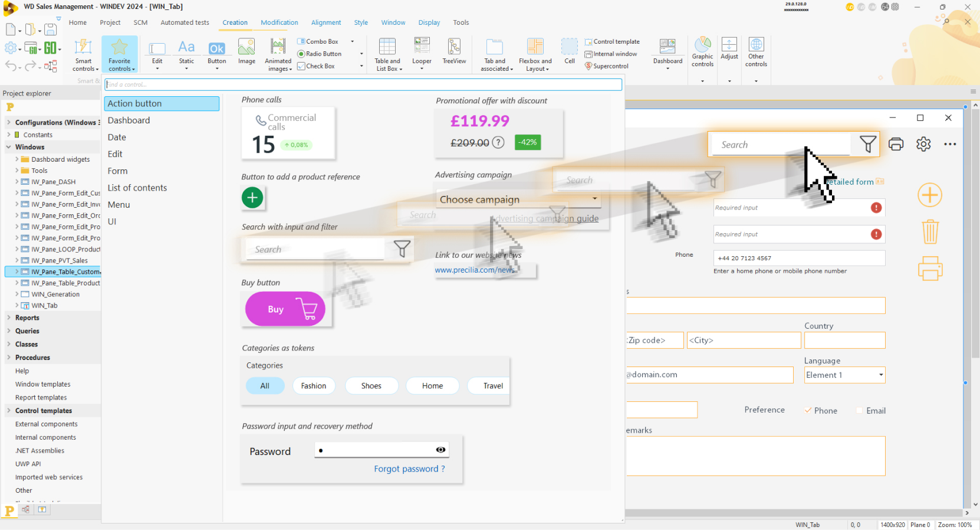Select the List of contents category
The height and width of the screenshot is (530, 980).
point(162,188)
